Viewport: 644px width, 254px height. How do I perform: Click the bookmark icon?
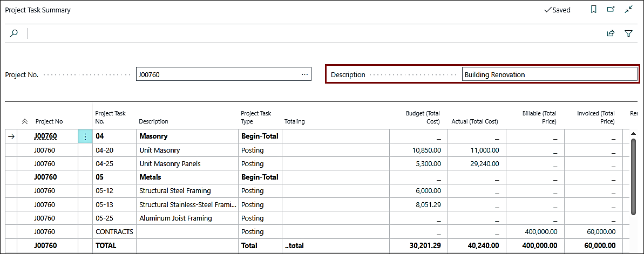pos(593,10)
